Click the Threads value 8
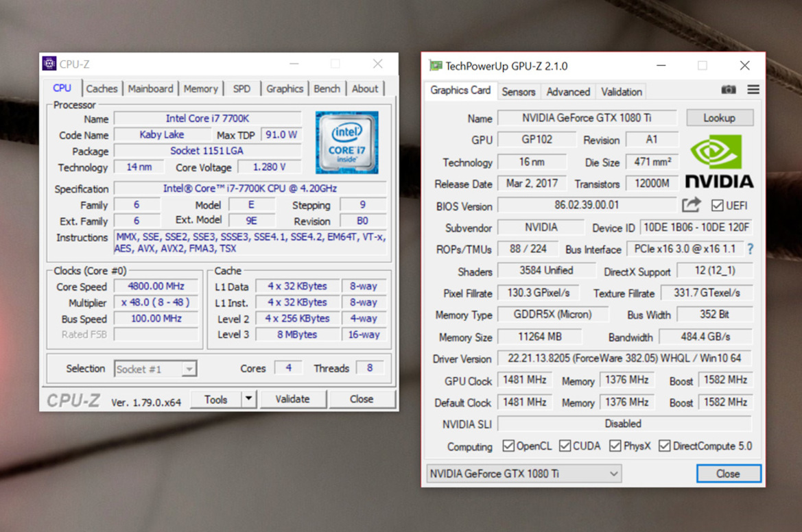802x532 pixels. tap(369, 368)
